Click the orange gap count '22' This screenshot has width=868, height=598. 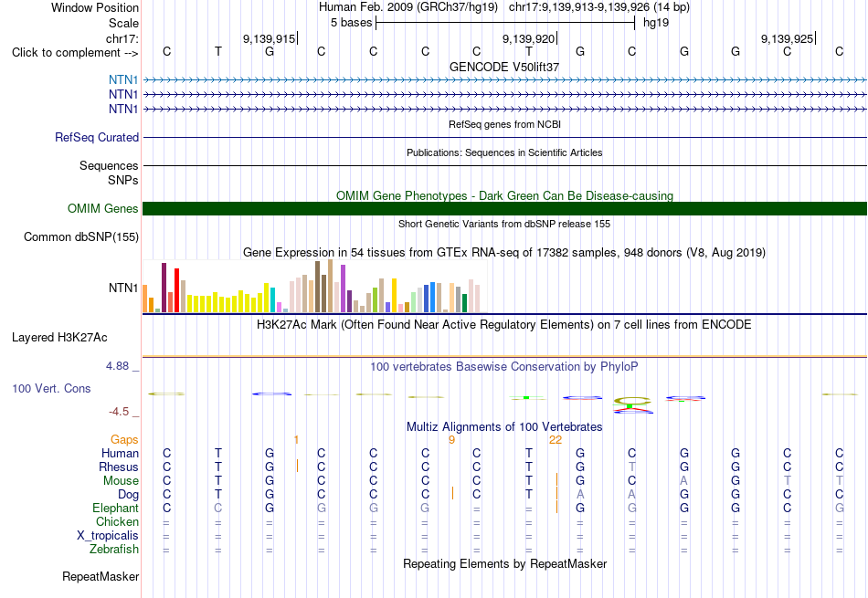click(x=556, y=440)
